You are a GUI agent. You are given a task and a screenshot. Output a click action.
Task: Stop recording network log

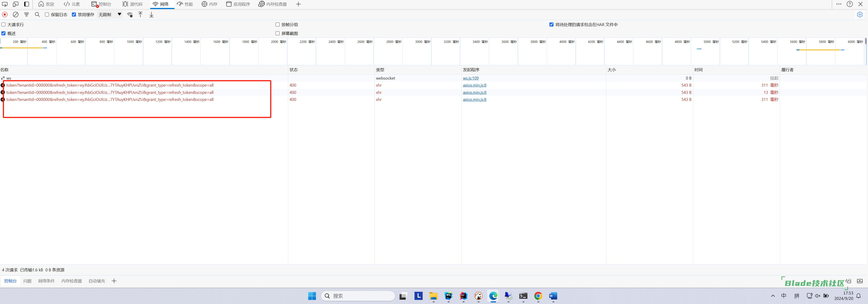[5, 15]
